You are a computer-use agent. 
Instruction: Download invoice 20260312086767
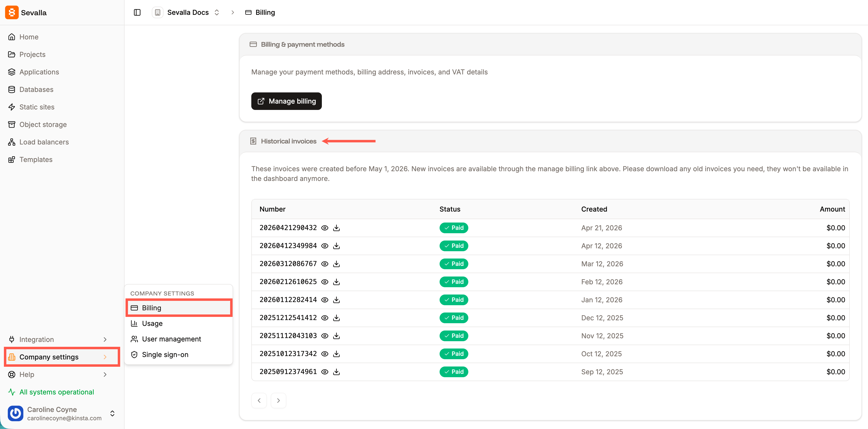coord(336,264)
